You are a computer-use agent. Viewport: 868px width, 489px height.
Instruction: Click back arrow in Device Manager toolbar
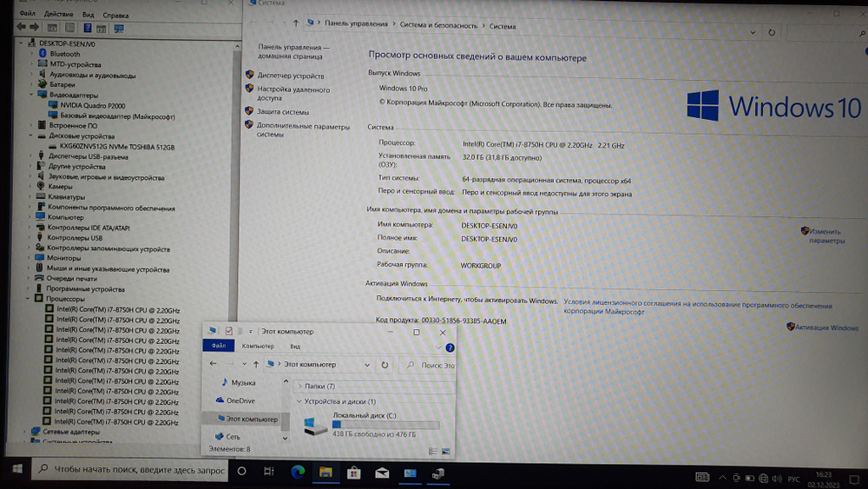pyautogui.click(x=21, y=27)
